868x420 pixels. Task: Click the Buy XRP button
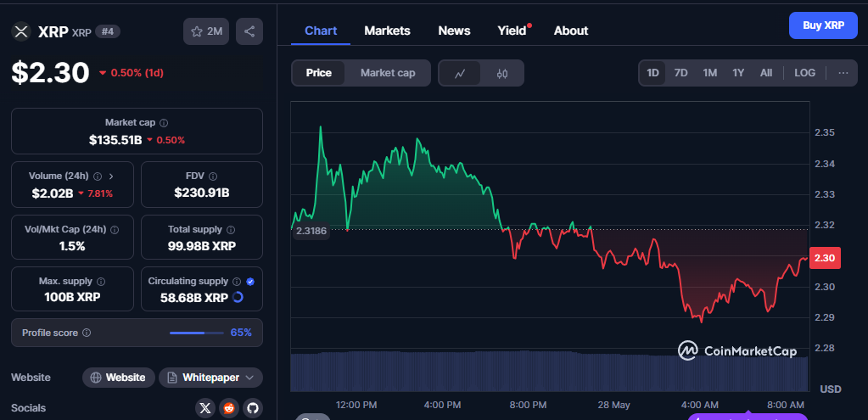[x=823, y=25]
